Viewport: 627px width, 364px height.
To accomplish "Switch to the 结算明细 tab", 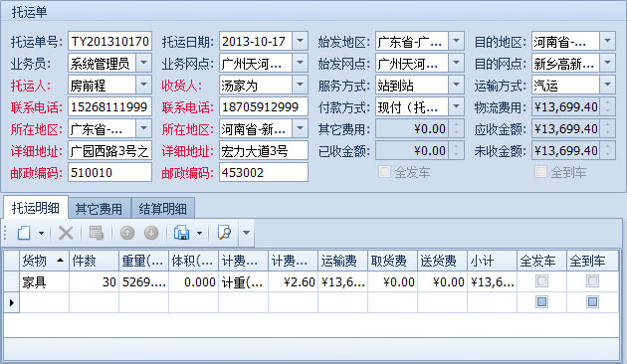I will point(163,209).
